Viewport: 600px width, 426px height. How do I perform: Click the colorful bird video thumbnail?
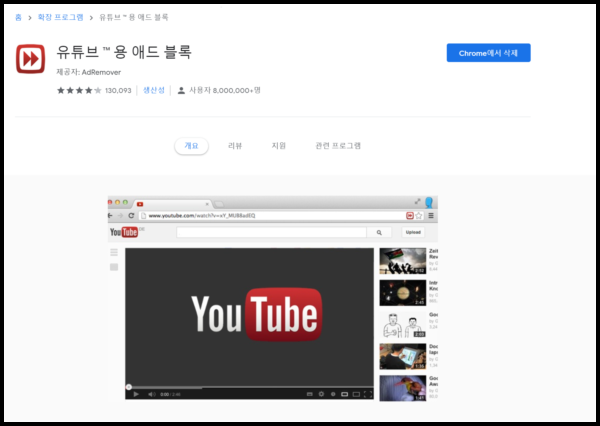click(x=403, y=388)
